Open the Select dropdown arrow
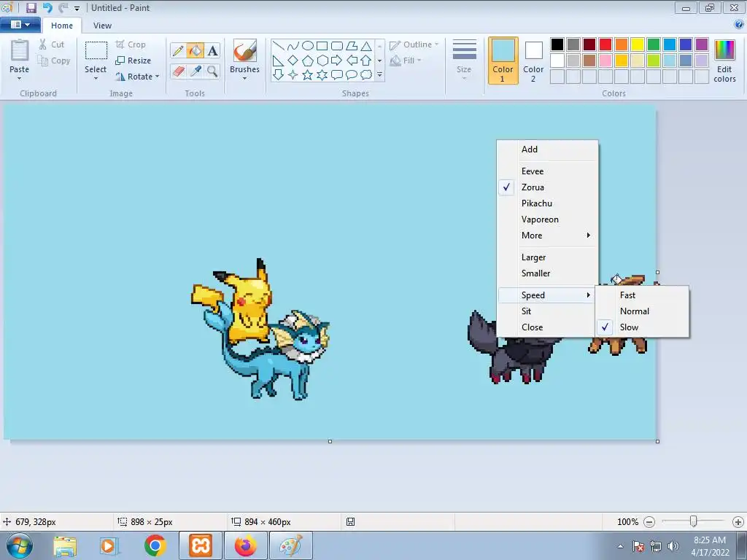The image size is (747, 560). [96, 78]
